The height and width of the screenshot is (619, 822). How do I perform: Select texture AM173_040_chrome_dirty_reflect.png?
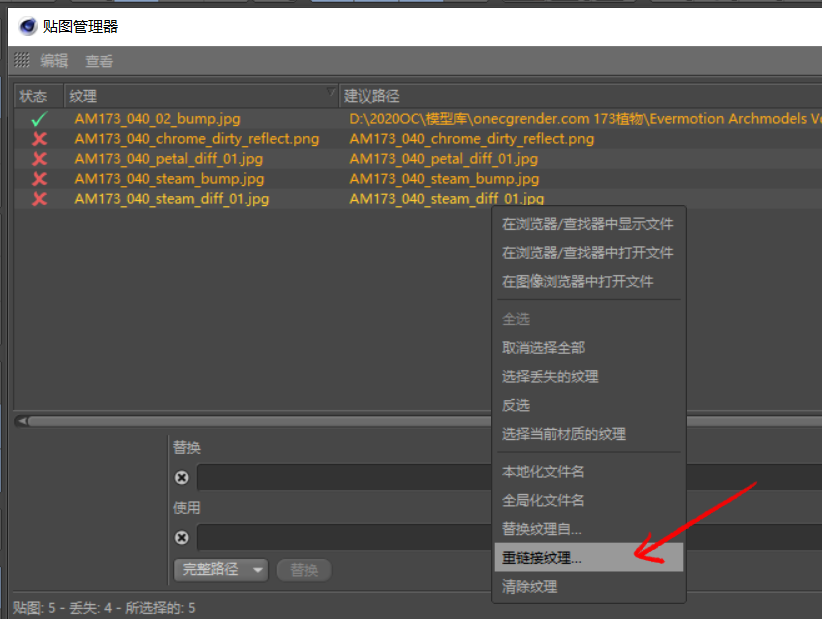click(197, 139)
